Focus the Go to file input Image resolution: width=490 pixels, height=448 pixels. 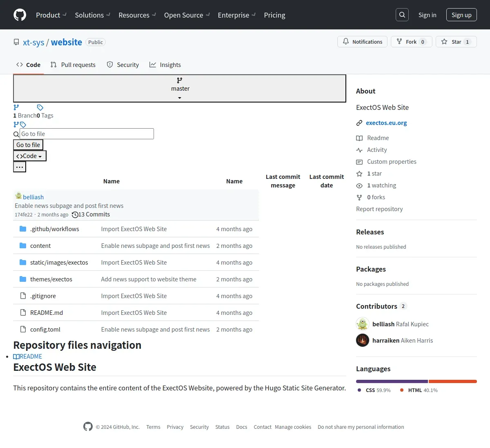[x=87, y=134]
